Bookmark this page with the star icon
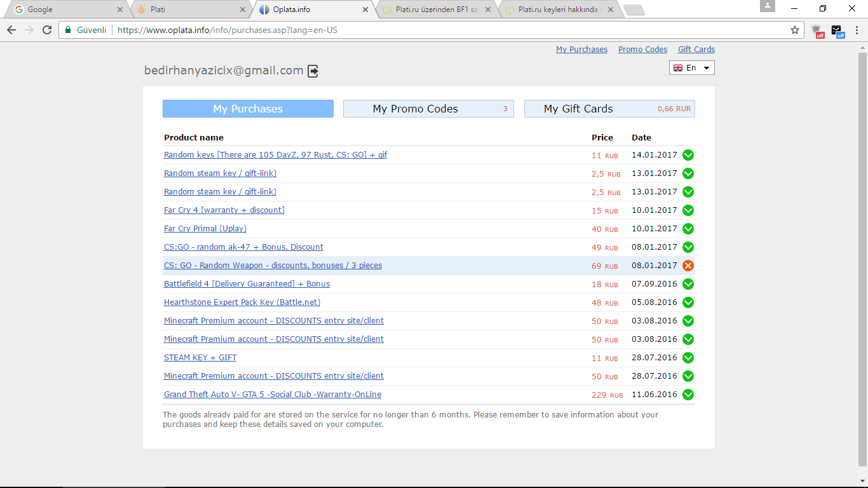This screenshot has width=868, height=488. [x=795, y=30]
